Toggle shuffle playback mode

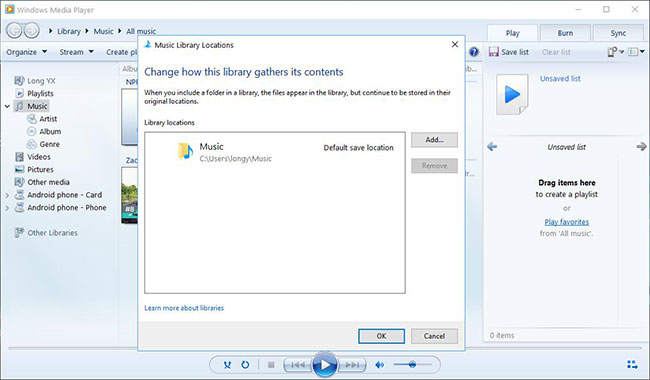pyautogui.click(x=227, y=365)
